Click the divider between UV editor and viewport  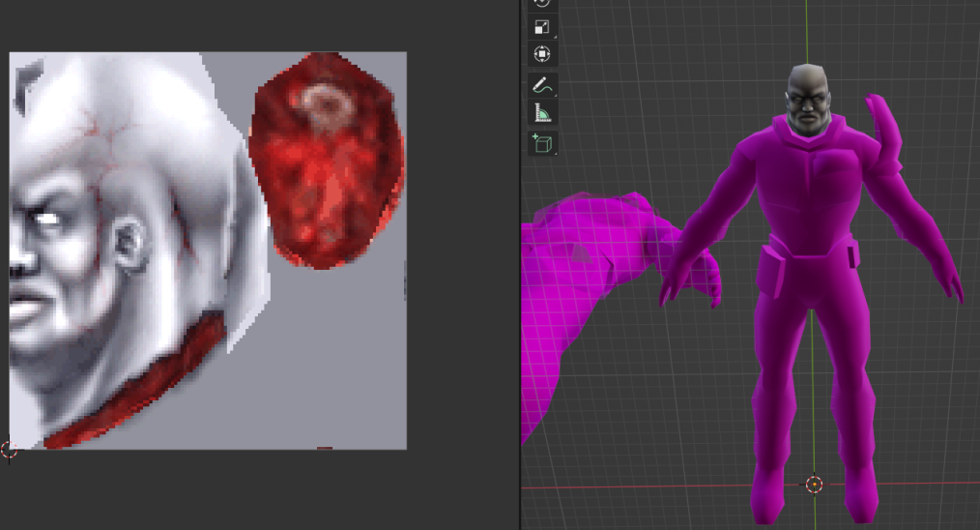520,290
